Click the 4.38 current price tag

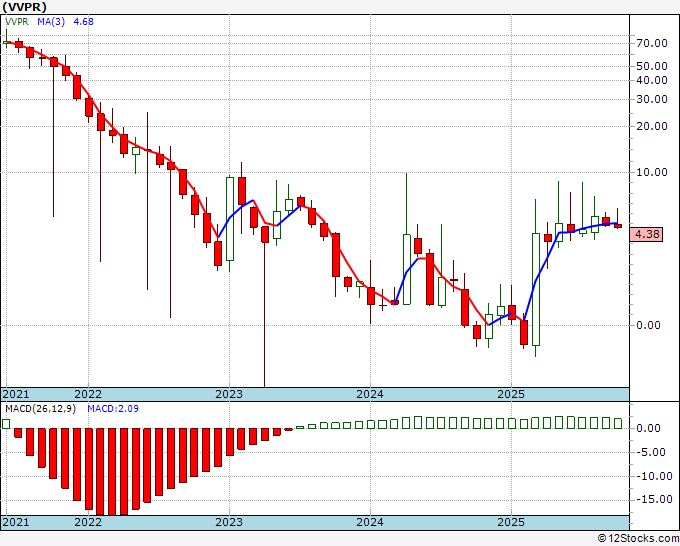pos(647,234)
